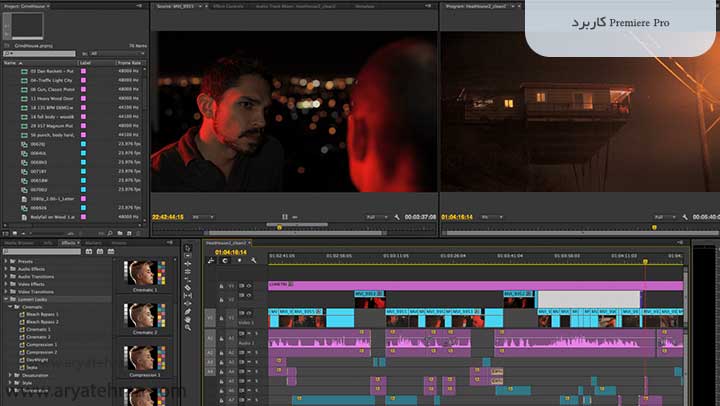Toggle the eye icon on track V2
The width and height of the screenshot is (720, 406).
[x=249, y=295]
